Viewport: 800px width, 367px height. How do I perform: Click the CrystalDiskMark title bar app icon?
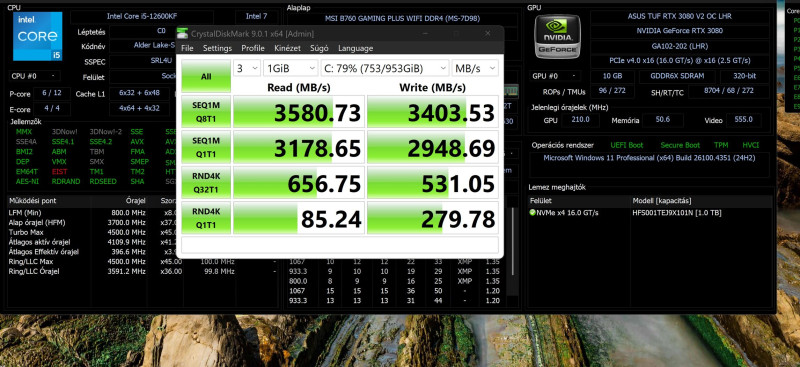[x=182, y=34]
